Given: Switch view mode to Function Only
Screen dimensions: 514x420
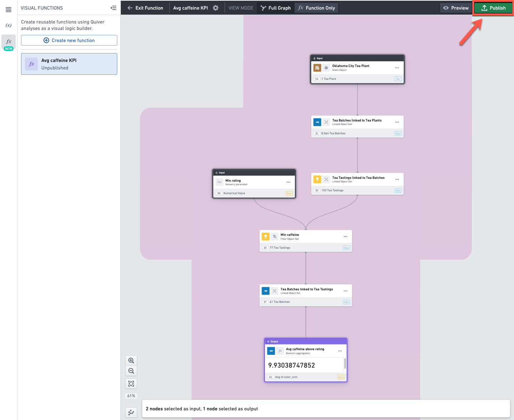Looking at the screenshot, I should click(x=317, y=8).
